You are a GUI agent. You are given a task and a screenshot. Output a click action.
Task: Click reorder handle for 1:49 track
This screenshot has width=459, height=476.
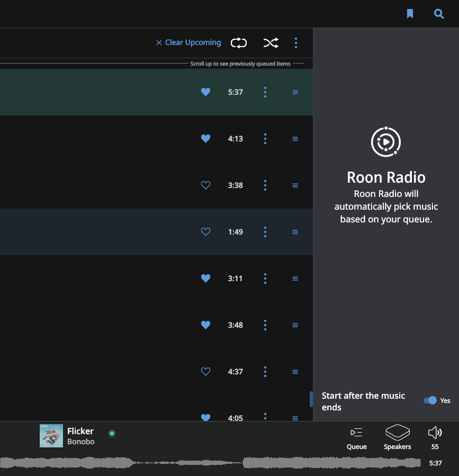coord(295,232)
